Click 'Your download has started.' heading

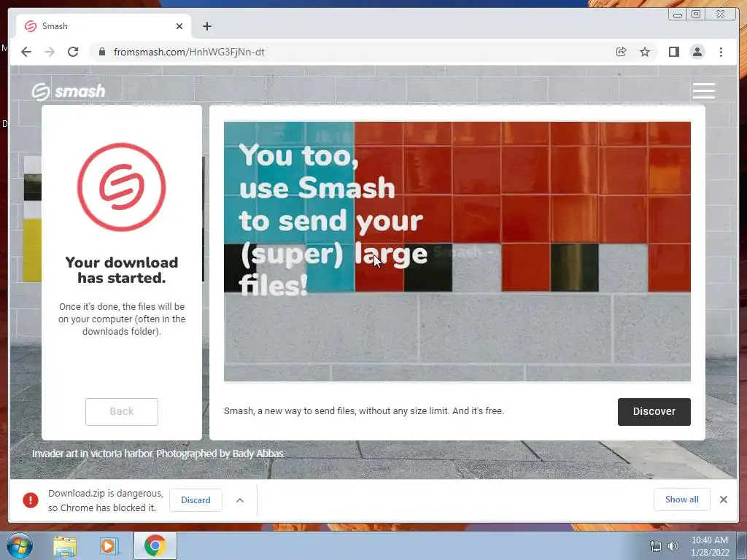122,270
